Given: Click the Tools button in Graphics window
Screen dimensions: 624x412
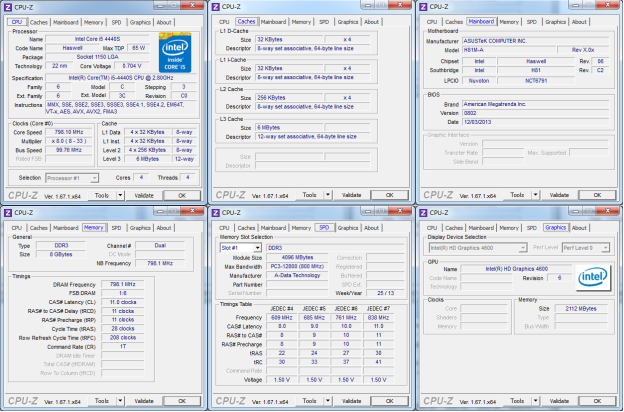Looking at the screenshot, I should [x=515, y=401].
